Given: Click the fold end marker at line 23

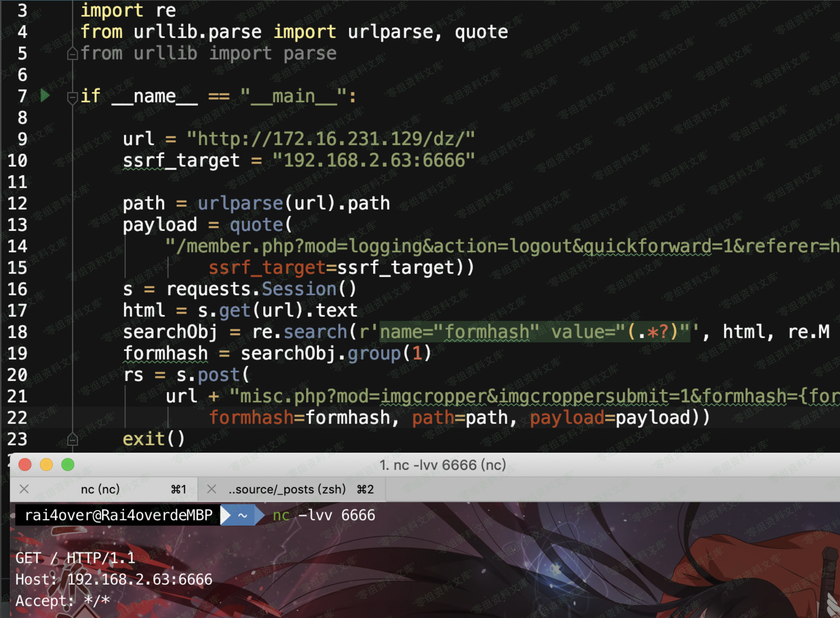Looking at the screenshot, I should coord(72,439).
